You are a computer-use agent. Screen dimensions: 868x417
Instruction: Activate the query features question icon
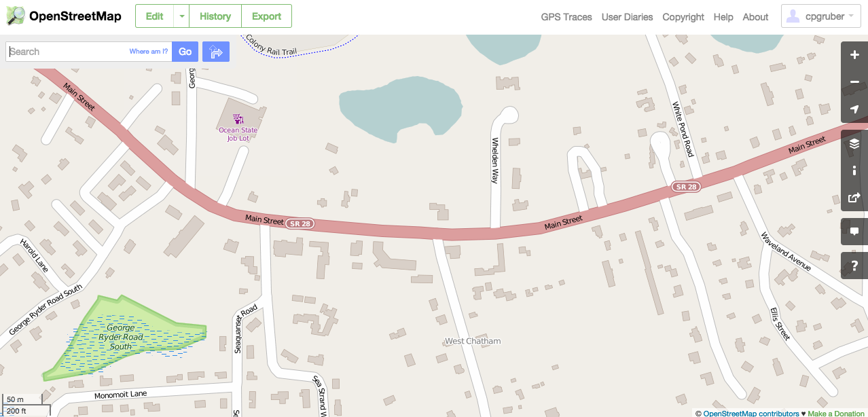click(854, 266)
